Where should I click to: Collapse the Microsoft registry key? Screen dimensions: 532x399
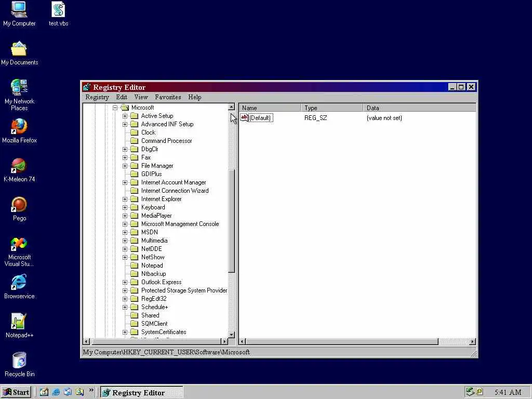(115, 108)
